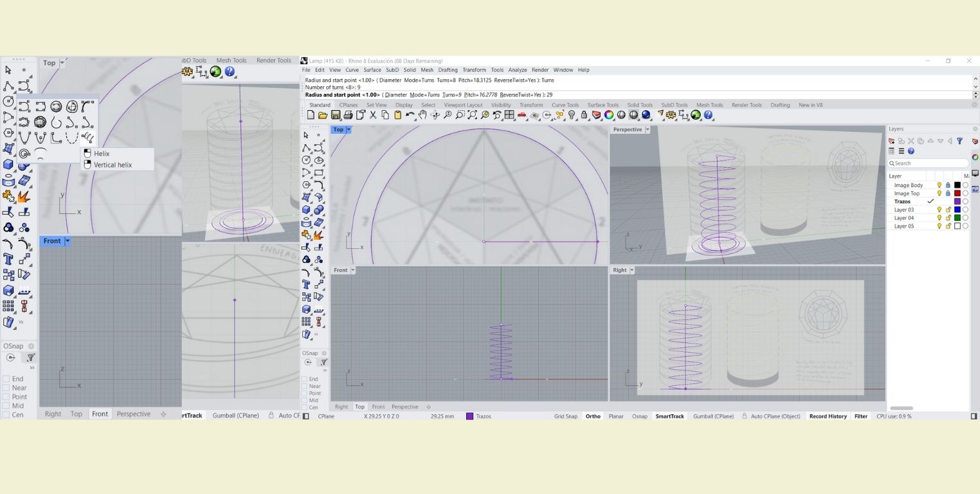Click the Explode icon in enlarged sidebar
Image resolution: width=980 pixels, height=494 pixels.
[x=24, y=196]
